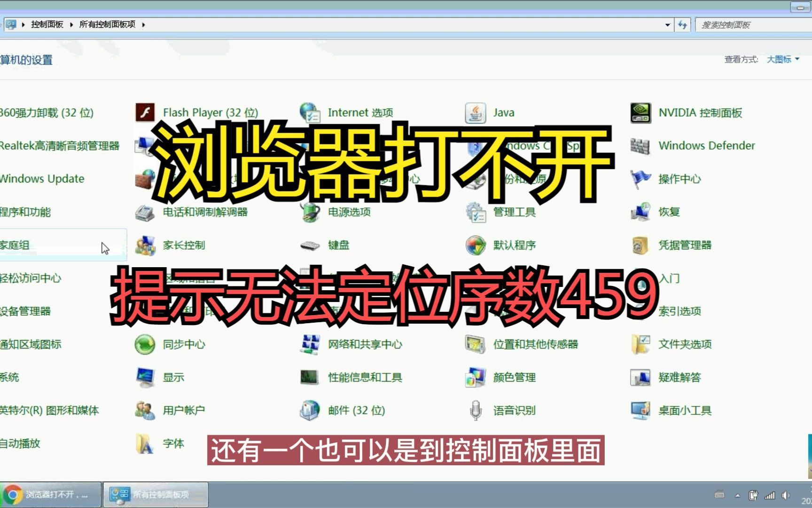This screenshot has height=508, width=812.
Task: Open the 键盘 icon
Action: (310, 245)
